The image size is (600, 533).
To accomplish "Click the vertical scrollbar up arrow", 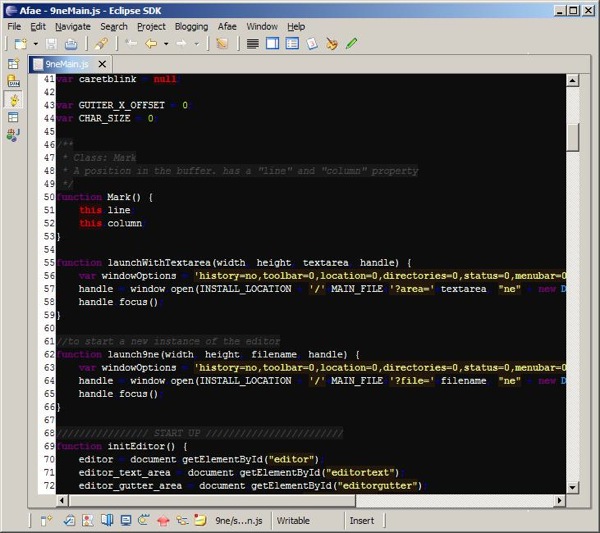I will [x=572, y=80].
